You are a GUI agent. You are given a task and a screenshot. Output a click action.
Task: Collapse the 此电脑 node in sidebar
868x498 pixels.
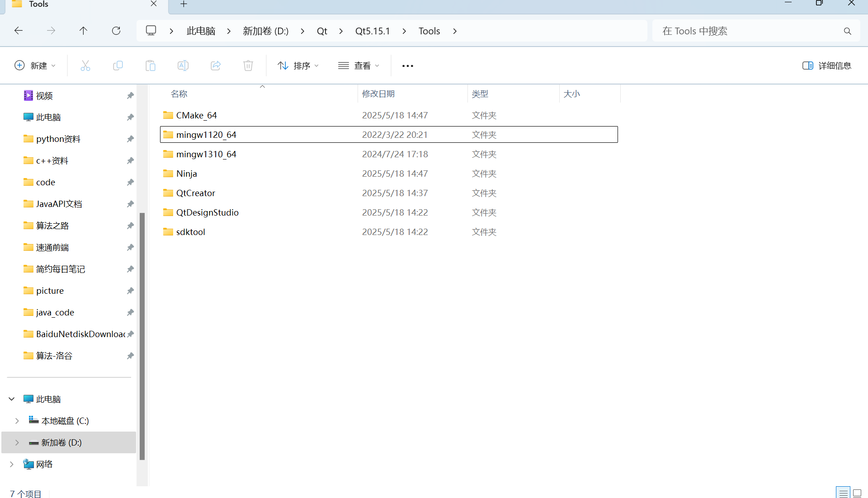tap(11, 399)
